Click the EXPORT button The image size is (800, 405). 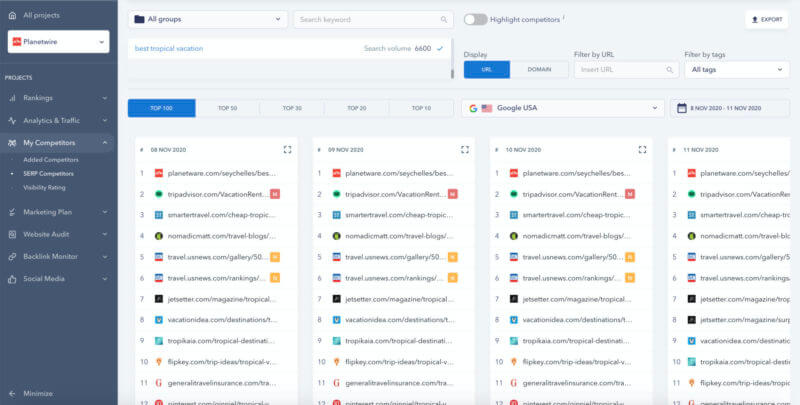[766, 20]
